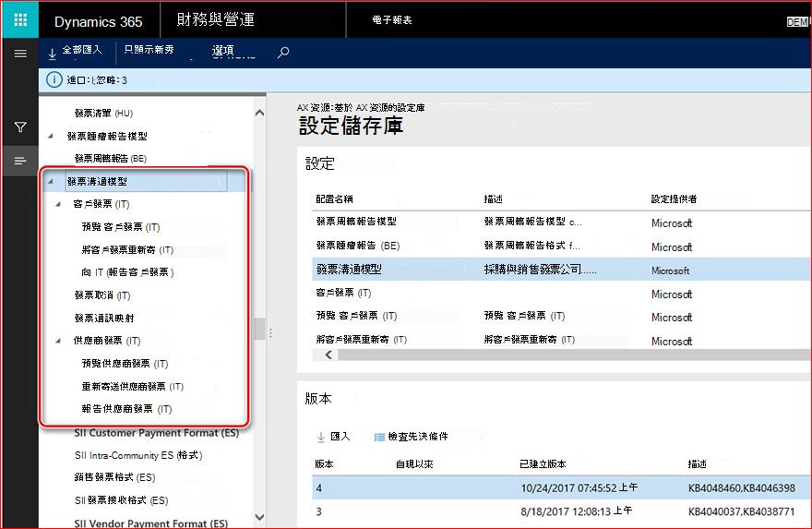The height and width of the screenshot is (529, 812).
Task: Select 發票周轉報告模型 row in the configuration grid
Action: pyautogui.click(x=561, y=222)
